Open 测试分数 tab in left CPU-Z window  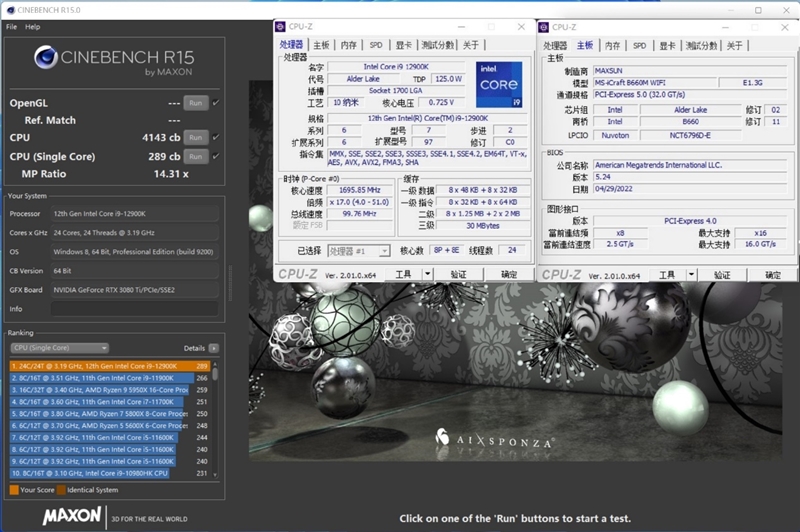tap(438, 45)
